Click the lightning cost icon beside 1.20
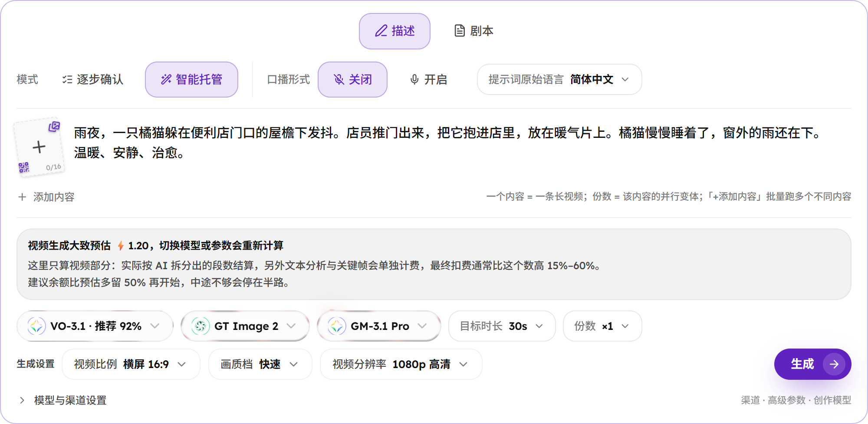This screenshot has height=424, width=868. pos(121,246)
